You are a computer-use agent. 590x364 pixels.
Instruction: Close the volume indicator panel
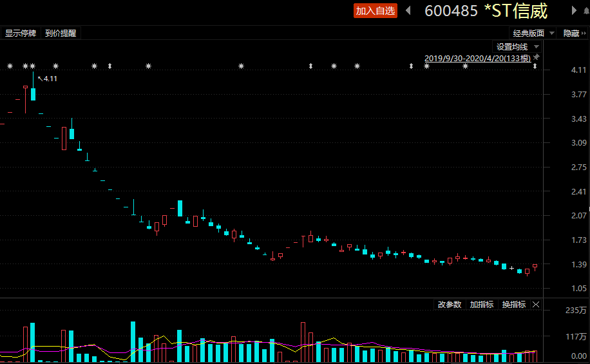536,305
